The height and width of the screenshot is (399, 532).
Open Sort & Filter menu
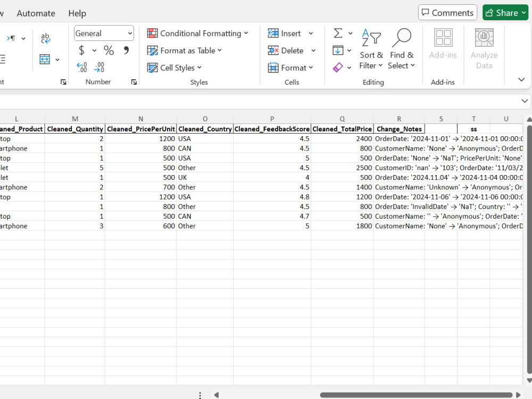(371, 49)
